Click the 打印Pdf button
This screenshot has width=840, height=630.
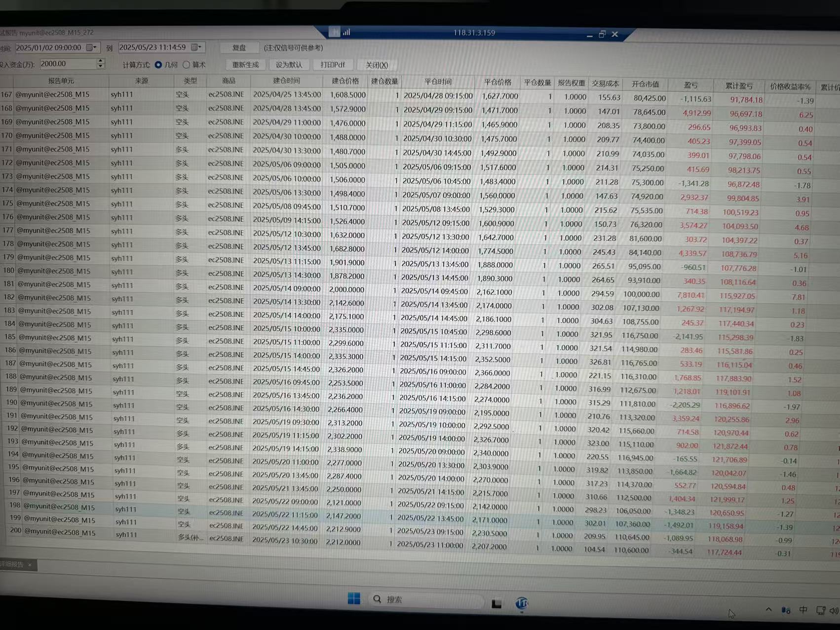[x=333, y=65]
